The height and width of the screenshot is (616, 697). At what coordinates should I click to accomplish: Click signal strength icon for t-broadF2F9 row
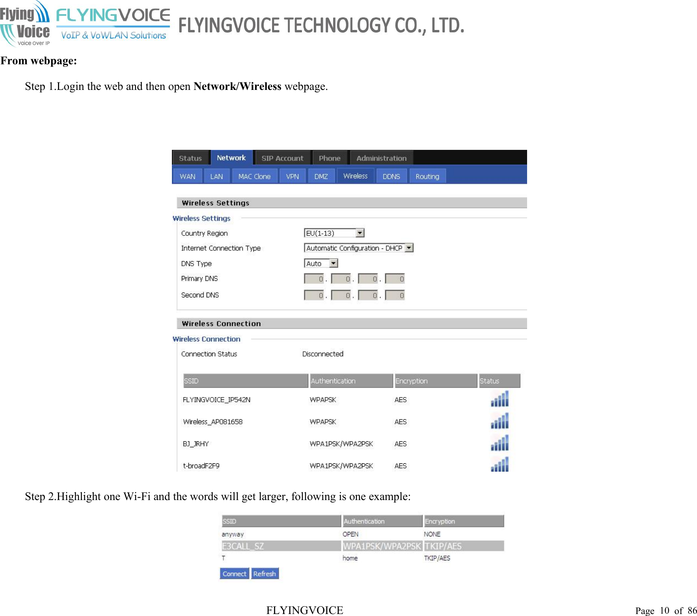tap(499, 465)
